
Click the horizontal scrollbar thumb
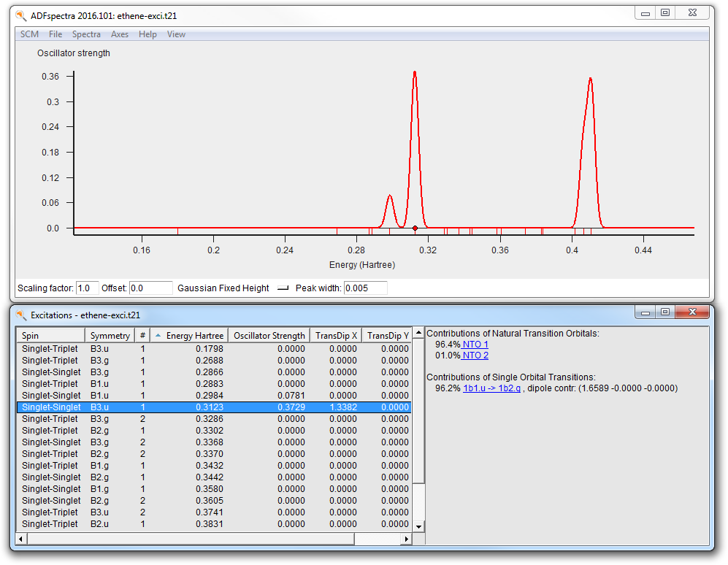point(191,539)
